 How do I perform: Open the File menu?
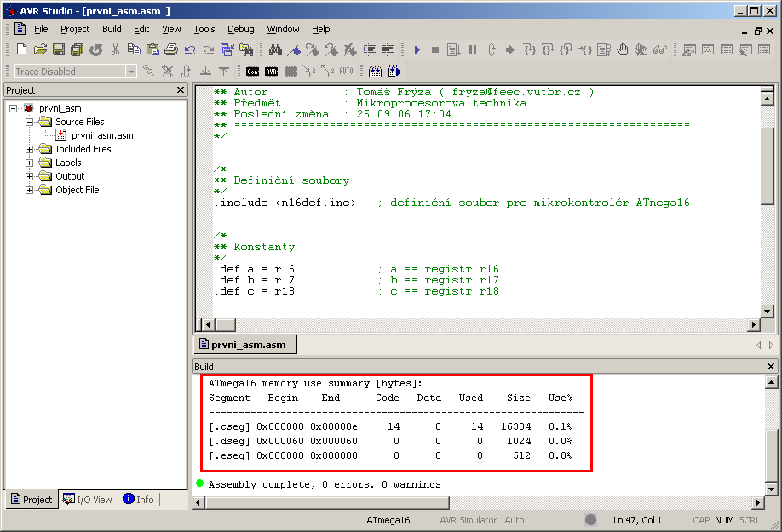(41, 29)
